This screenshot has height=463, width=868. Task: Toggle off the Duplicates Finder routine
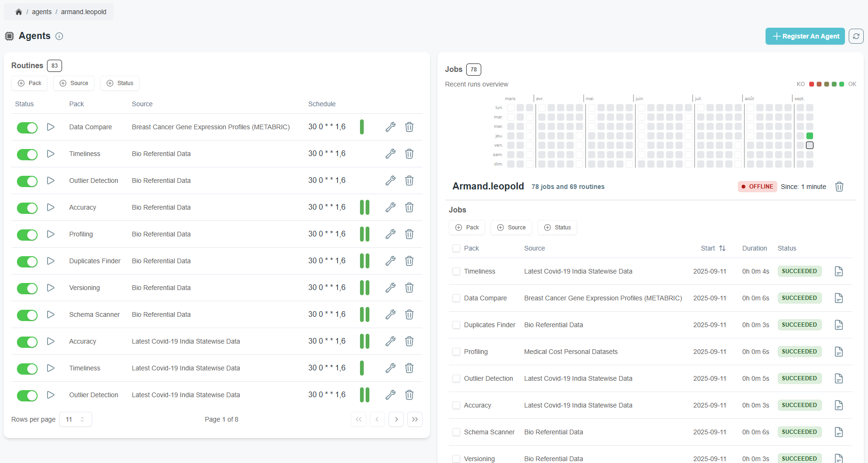(27, 261)
